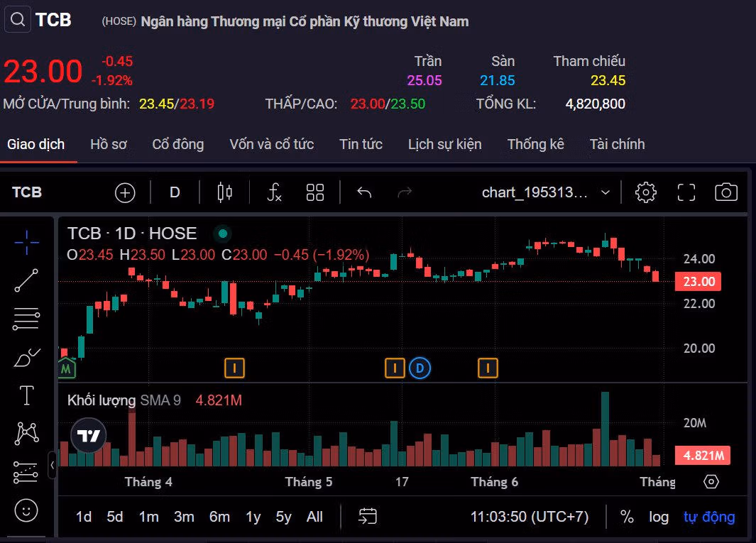Open the Tài chính tab

click(x=617, y=144)
